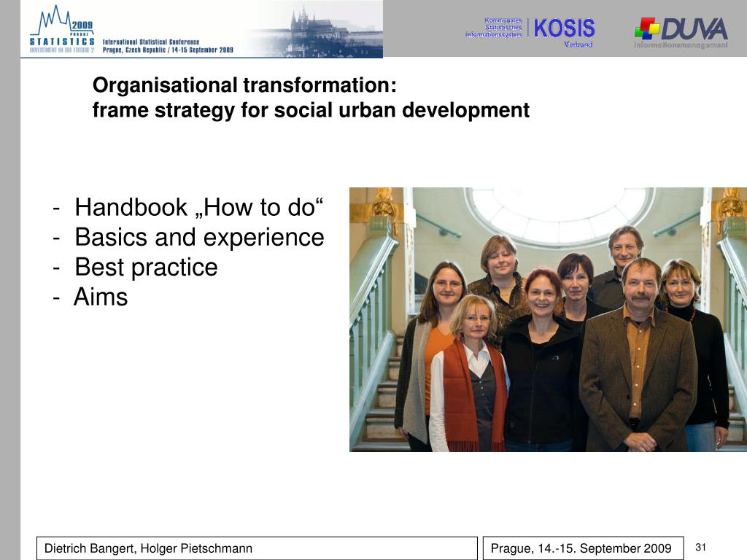This screenshot has height=560, width=747.
Task: Select the title 'Organisational transformation:'
Action: point(244,85)
